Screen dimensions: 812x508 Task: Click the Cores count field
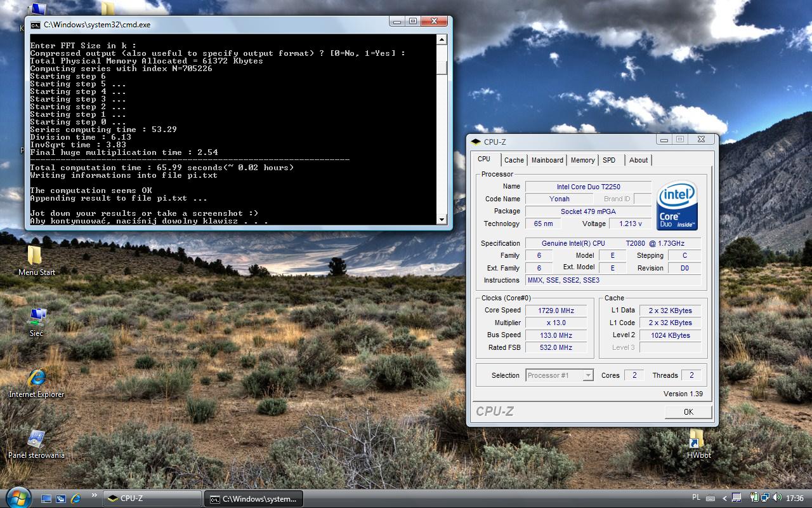634,375
